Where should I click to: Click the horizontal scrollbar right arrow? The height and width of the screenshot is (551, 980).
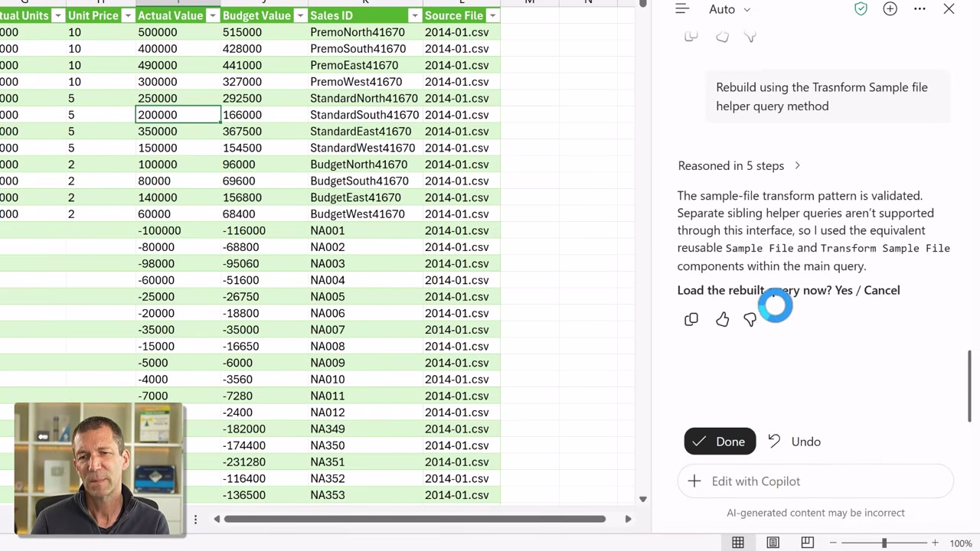(628, 520)
